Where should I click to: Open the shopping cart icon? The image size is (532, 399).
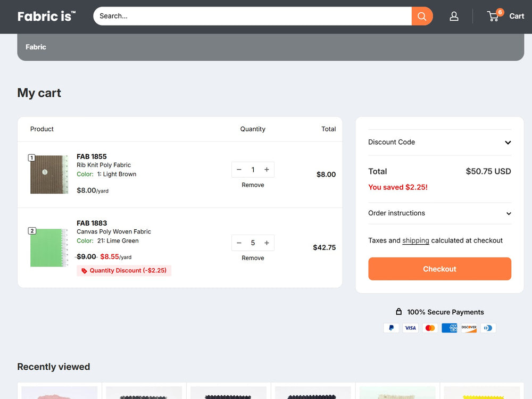(x=494, y=16)
